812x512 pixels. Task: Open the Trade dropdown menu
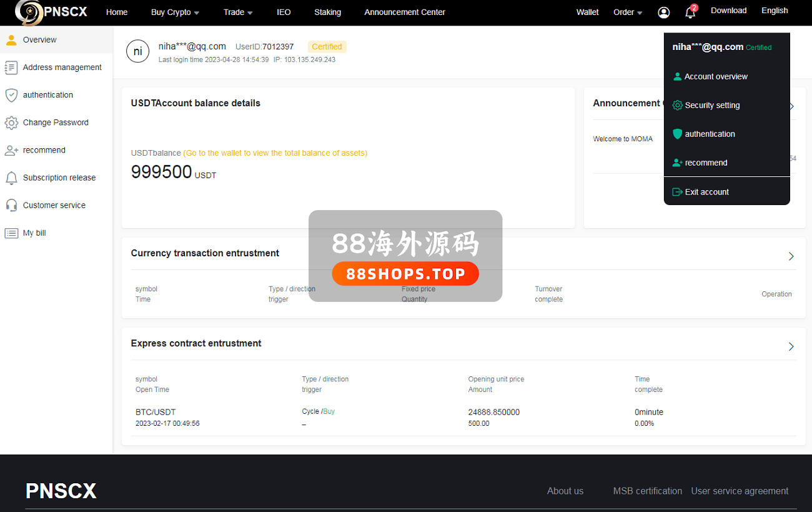[x=238, y=13]
